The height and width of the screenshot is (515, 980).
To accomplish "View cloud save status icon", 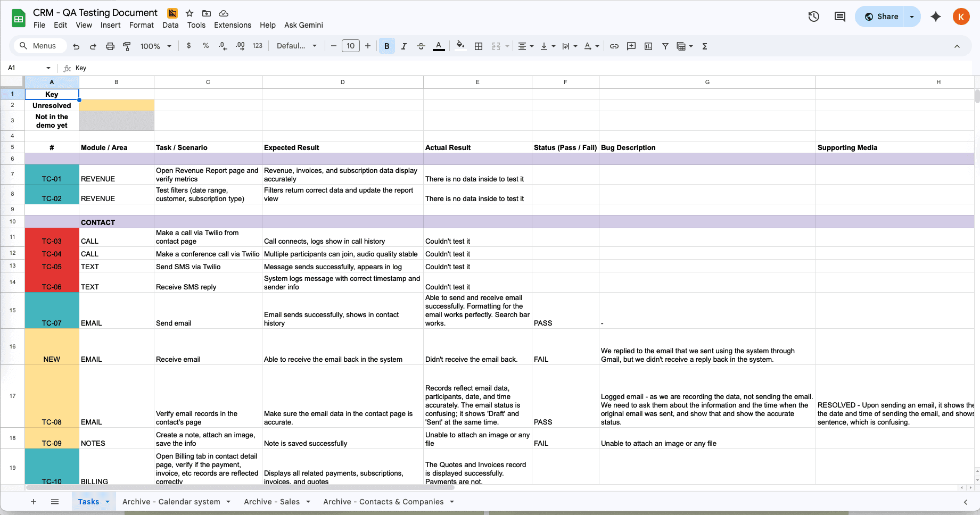I will (224, 13).
